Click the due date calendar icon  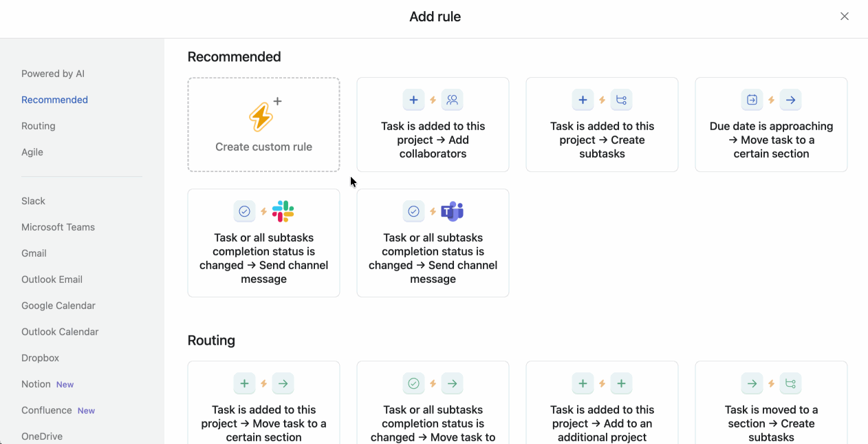(752, 100)
